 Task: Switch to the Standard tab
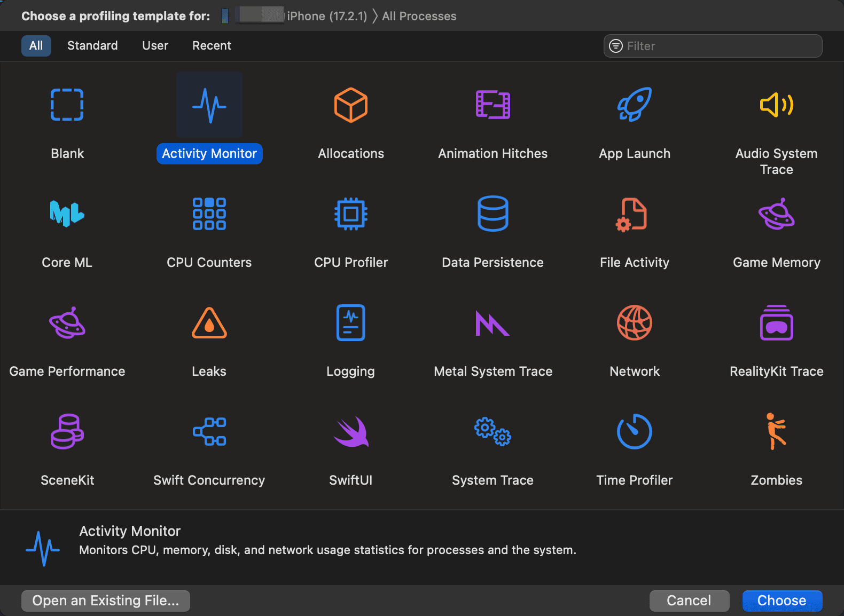click(92, 46)
